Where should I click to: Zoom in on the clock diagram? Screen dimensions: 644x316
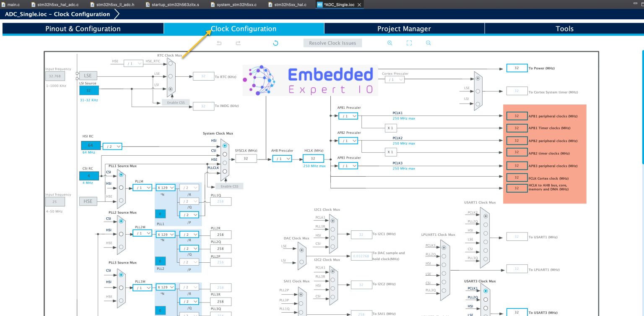click(390, 43)
